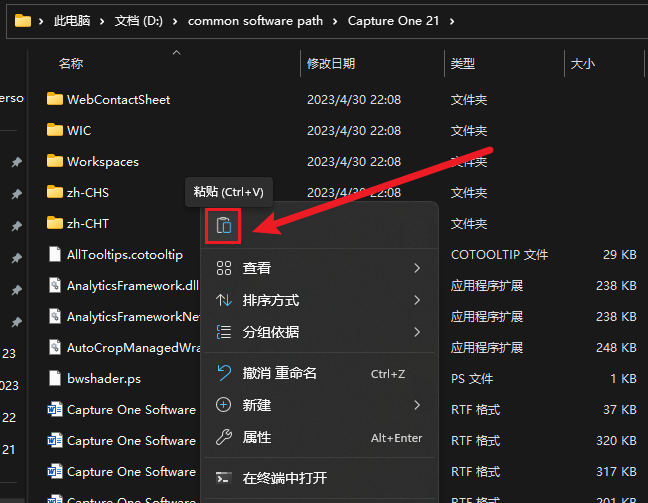Expand chevron between folder icon and 此电脑

click(x=41, y=21)
